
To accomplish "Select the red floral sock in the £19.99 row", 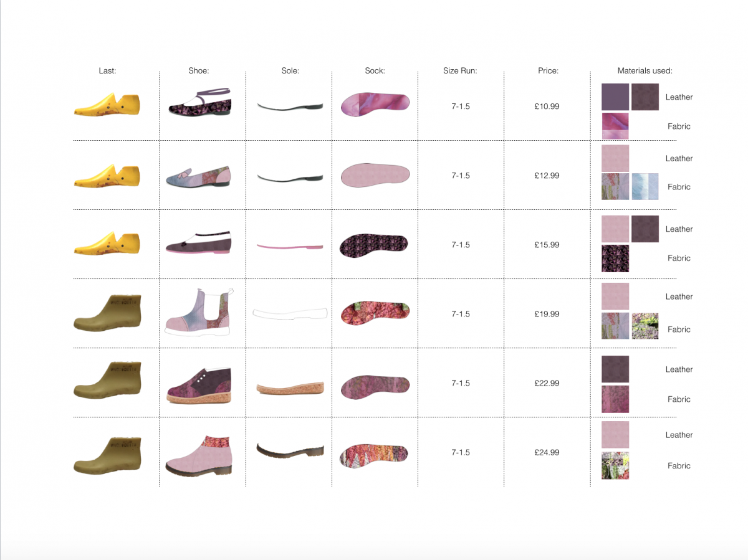I will click(x=375, y=313).
